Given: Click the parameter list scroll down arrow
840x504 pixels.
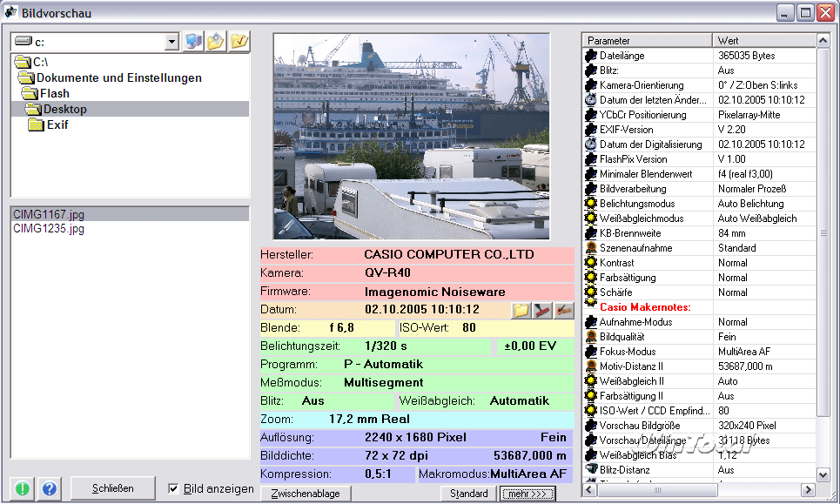Looking at the screenshot, I should (x=823, y=474).
